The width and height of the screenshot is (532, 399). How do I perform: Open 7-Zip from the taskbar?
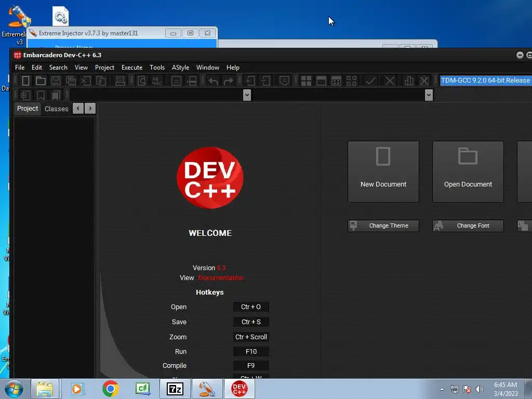click(175, 389)
